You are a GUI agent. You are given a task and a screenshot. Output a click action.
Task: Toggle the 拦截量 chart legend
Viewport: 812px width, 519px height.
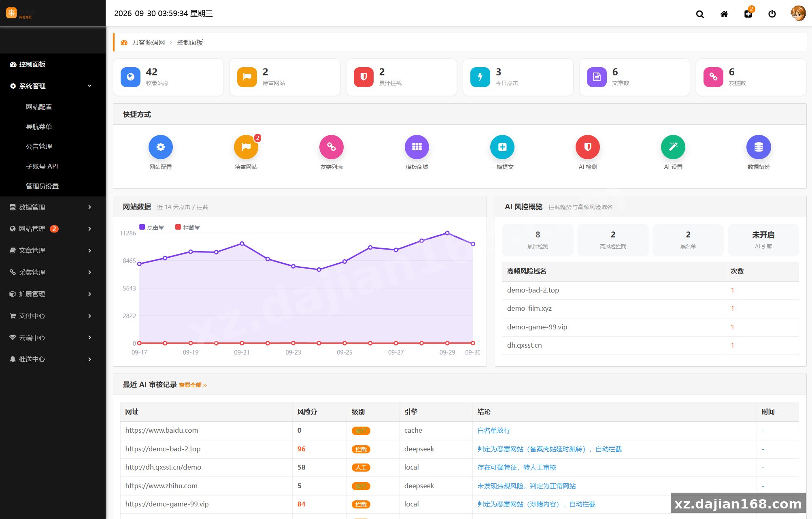coord(188,227)
